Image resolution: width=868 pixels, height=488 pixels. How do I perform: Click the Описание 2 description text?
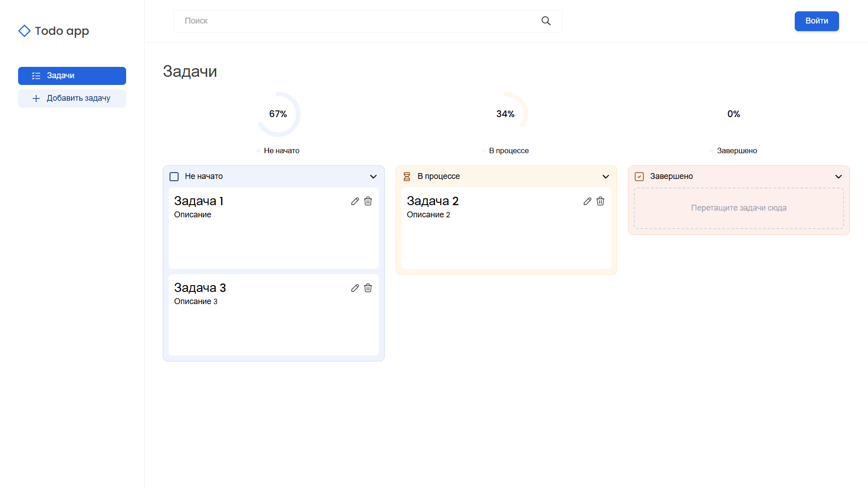click(429, 215)
